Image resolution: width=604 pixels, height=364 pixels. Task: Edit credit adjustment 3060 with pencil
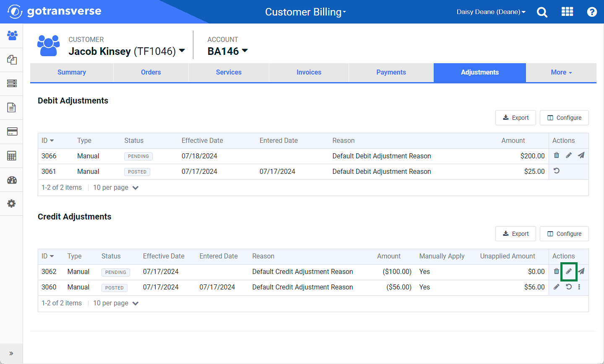coord(557,287)
